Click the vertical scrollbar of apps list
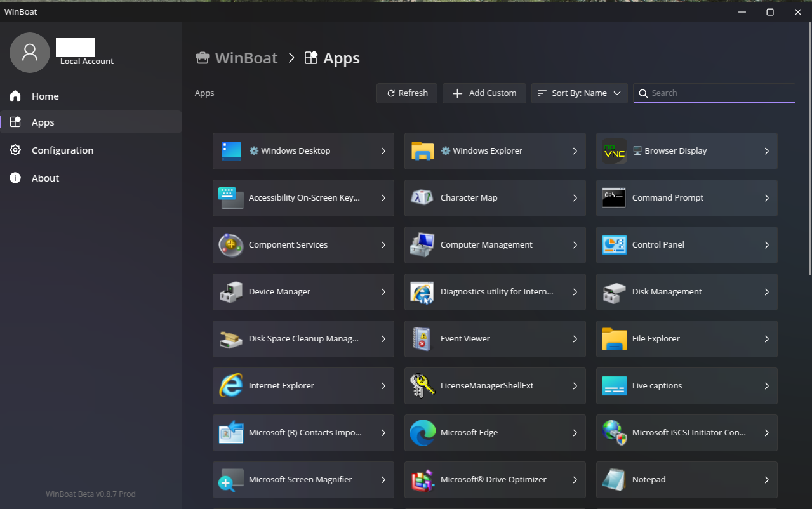 point(809,149)
